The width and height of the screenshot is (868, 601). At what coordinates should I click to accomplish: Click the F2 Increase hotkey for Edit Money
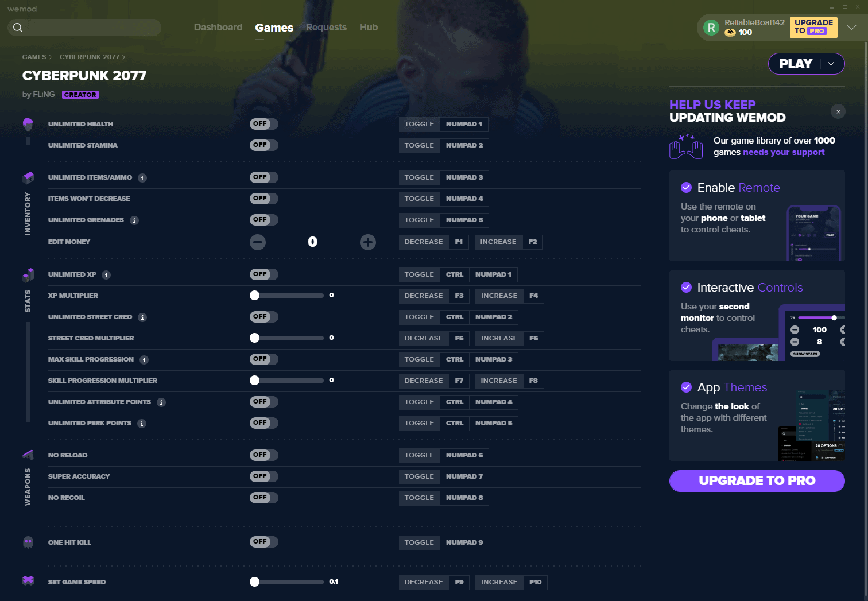tap(533, 242)
